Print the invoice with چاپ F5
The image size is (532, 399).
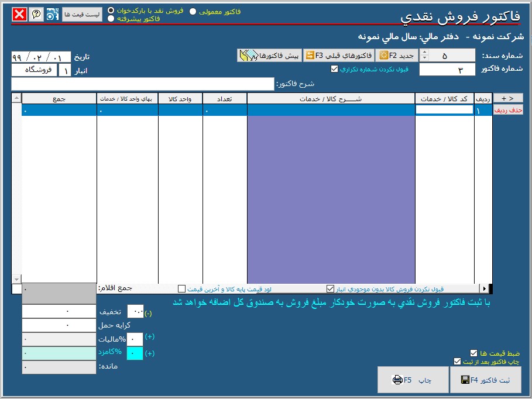click(x=413, y=380)
